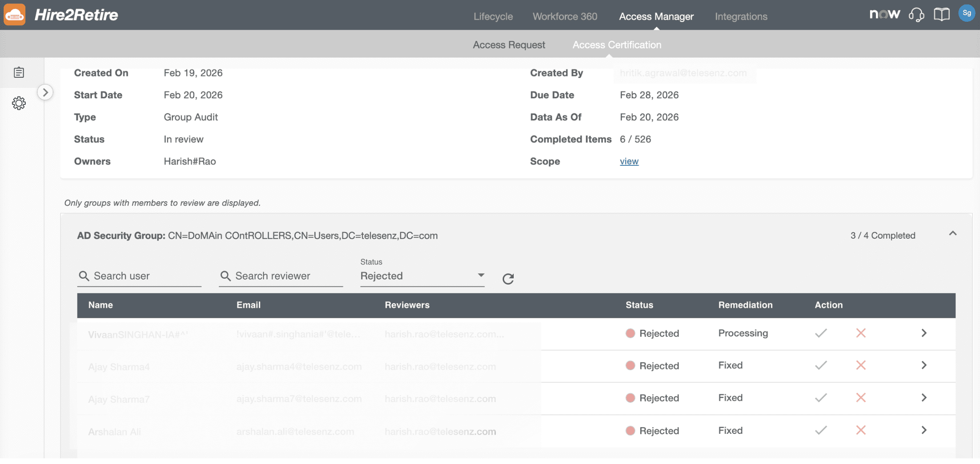
Task: Open the Sg user avatar menu
Action: [x=966, y=13]
